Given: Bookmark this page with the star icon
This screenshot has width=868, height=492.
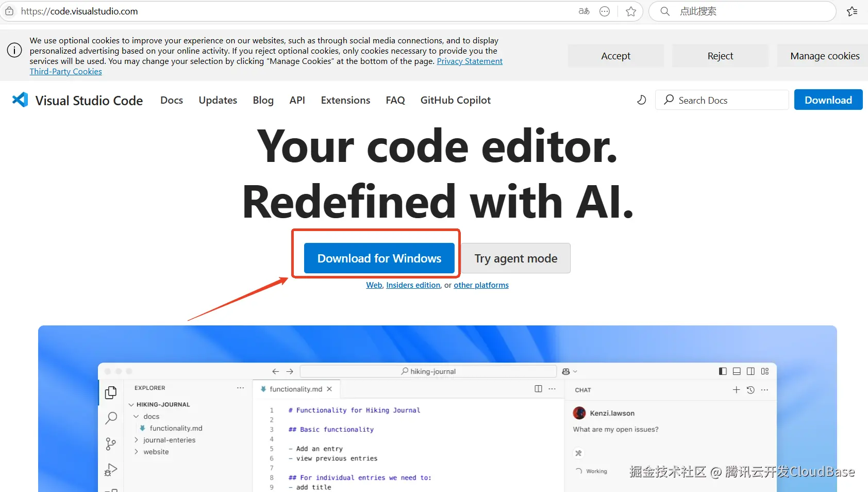Looking at the screenshot, I should pyautogui.click(x=631, y=11).
